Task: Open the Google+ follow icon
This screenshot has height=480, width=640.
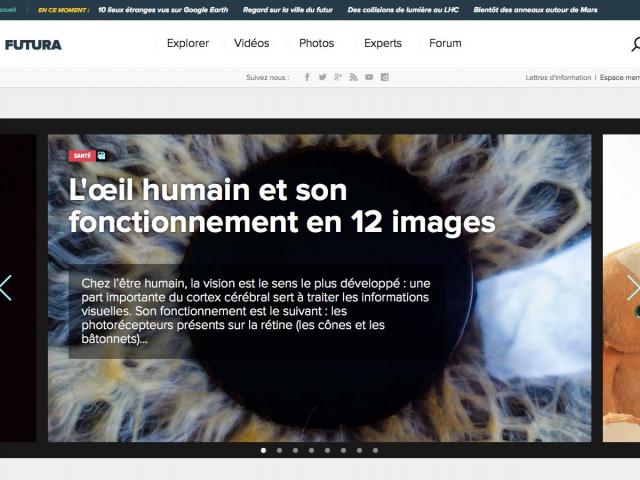Action: [x=338, y=77]
